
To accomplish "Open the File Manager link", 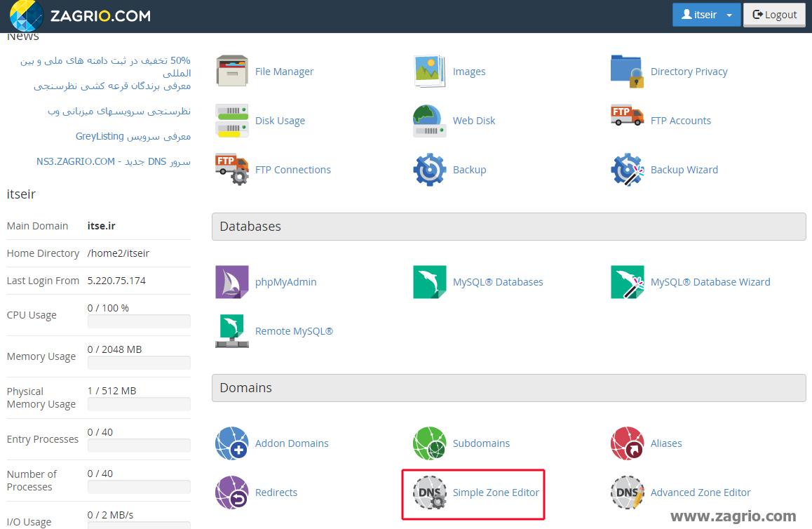I will click(284, 72).
